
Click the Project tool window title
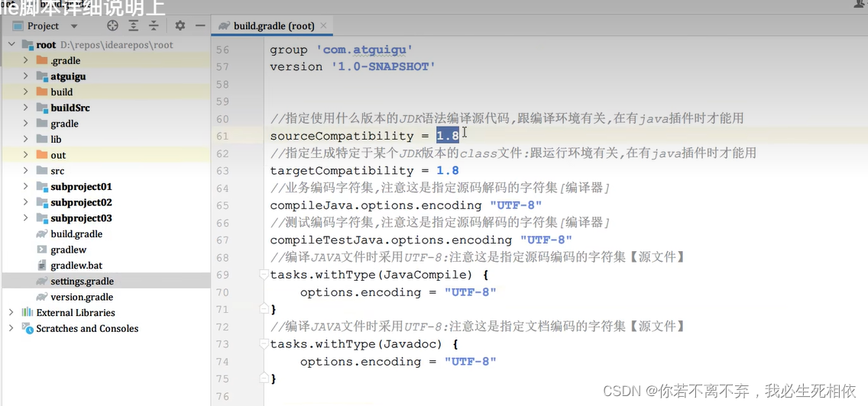click(x=44, y=26)
